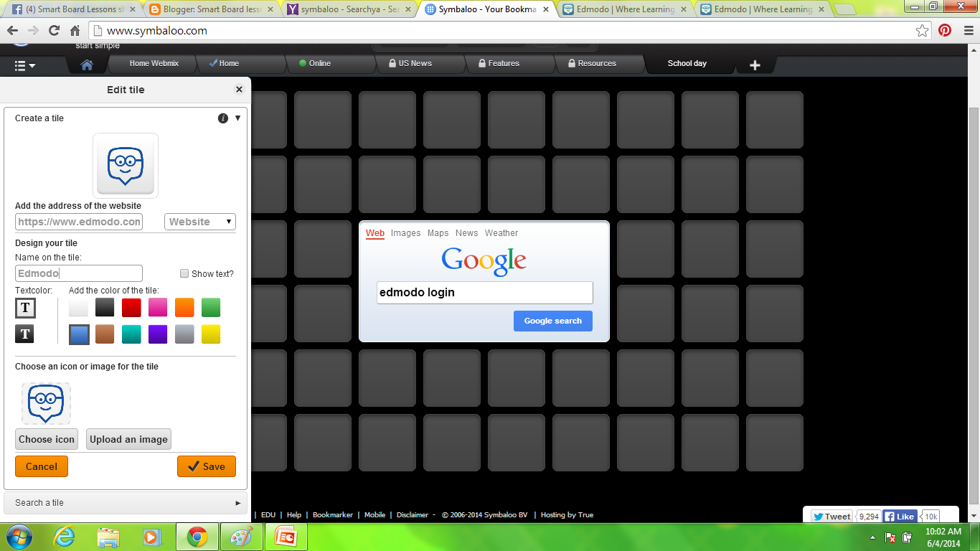The height and width of the screenshot is (551, 980).
Task: Click the Upload an image button
Action: [128, 439]
